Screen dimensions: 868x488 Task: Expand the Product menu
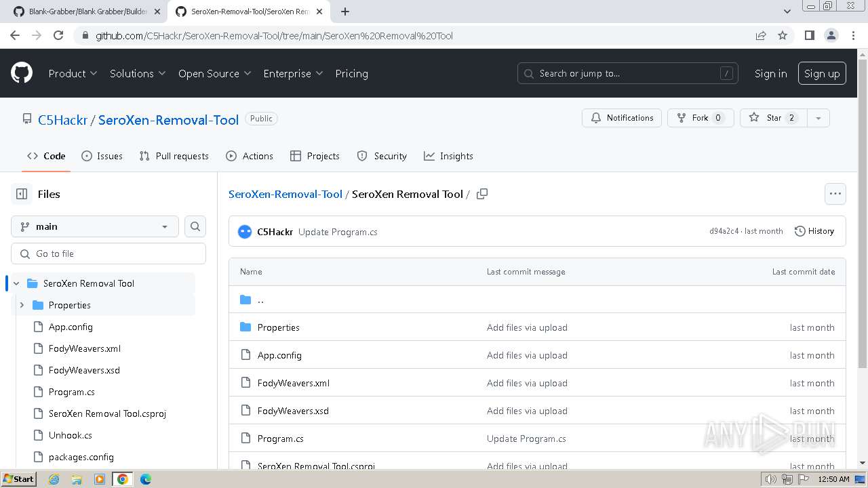coord(73,73)
